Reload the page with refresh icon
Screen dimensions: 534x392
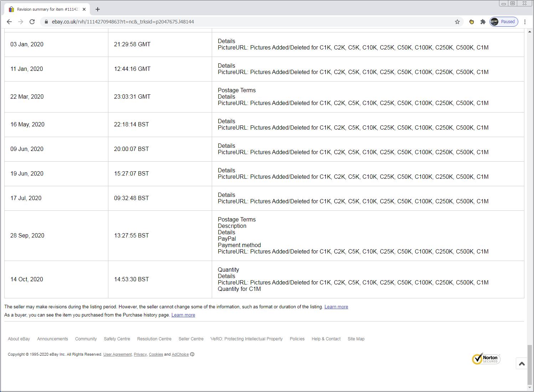point(32,22)
